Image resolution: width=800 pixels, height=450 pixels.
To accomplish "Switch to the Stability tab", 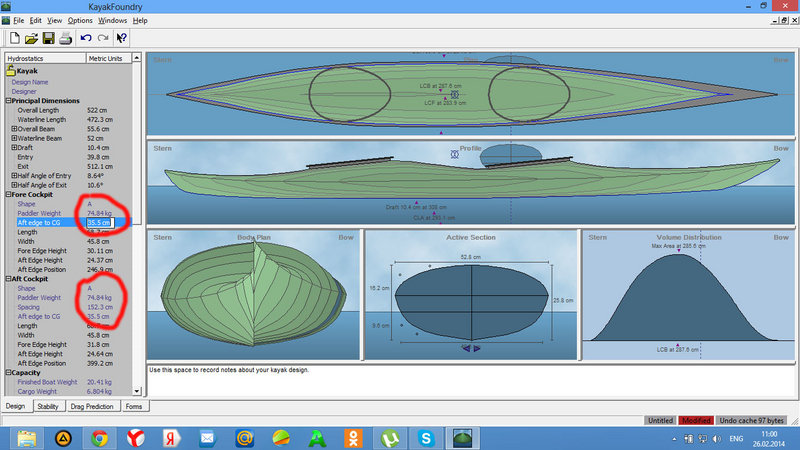I will [x=48, y=407].
